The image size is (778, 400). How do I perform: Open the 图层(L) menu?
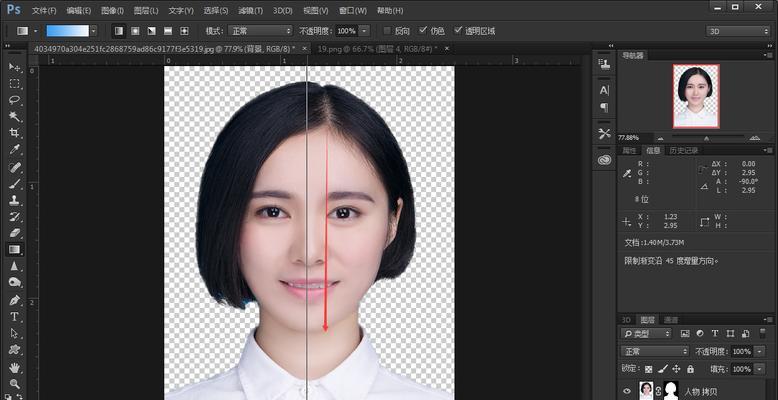click(146, 10)
